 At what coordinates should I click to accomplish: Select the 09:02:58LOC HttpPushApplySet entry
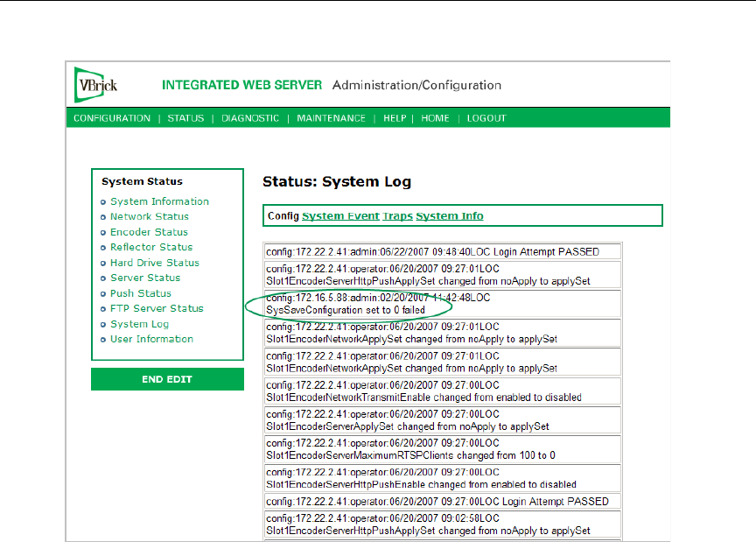[443, 524]
